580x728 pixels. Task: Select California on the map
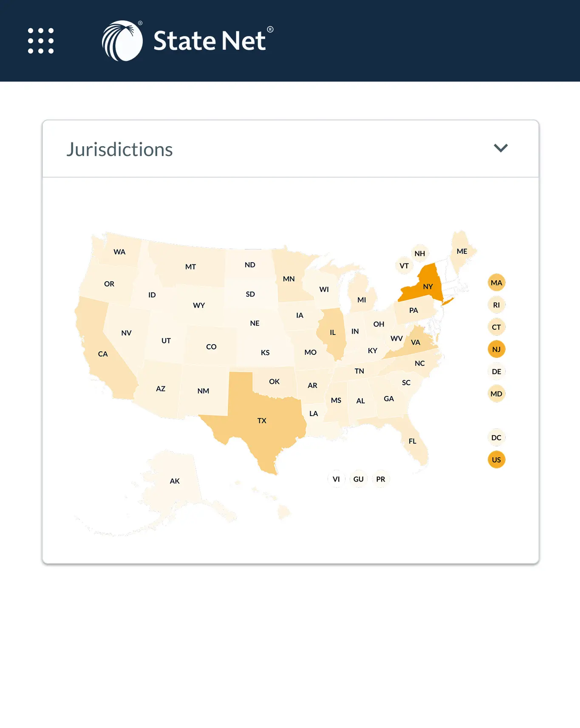tap(103, 354)
